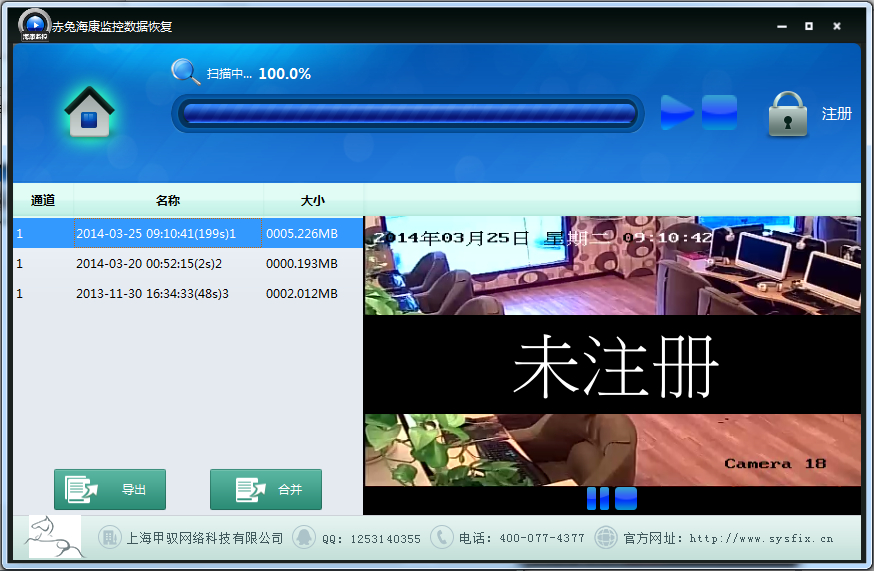Screen dimensions: 874x571
Task: Click the magnifier scan icon
Action: point(186,72)
